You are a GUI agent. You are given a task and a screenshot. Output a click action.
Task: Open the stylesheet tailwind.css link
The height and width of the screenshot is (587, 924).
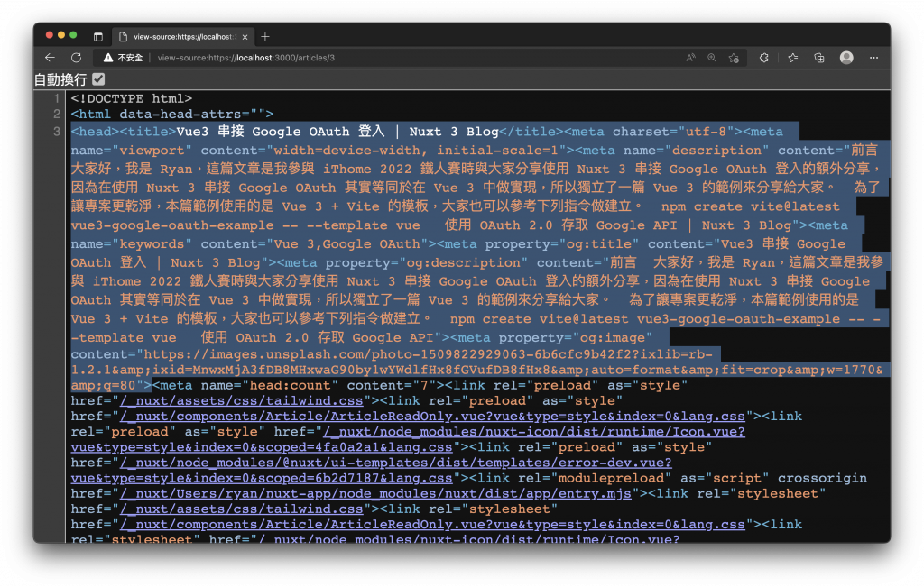point(242,509)
